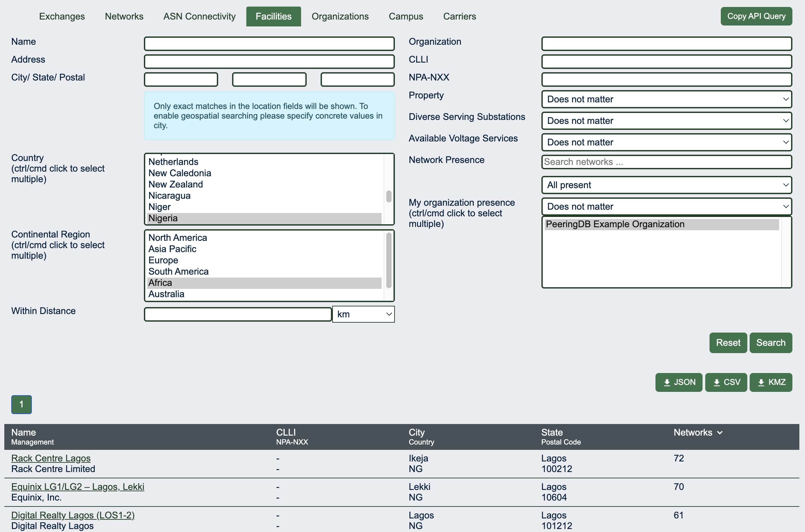Open the All present dropdown
The width and height of the screenshot is (805, 532).
[x=666, y=185]
